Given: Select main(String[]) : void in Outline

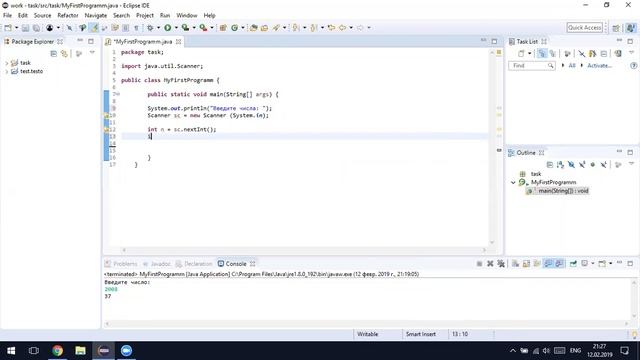Looking at the screenshot, I should (563, 191).
